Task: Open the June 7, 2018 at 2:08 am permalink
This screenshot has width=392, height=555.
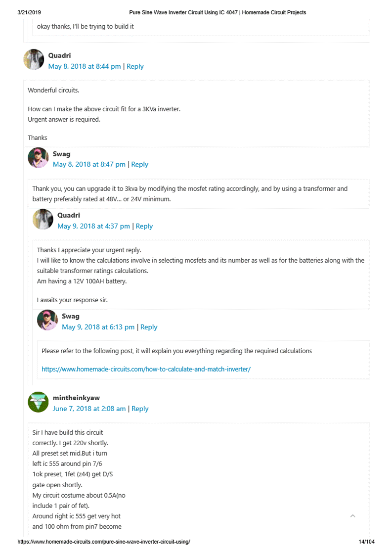Action: 89,409
